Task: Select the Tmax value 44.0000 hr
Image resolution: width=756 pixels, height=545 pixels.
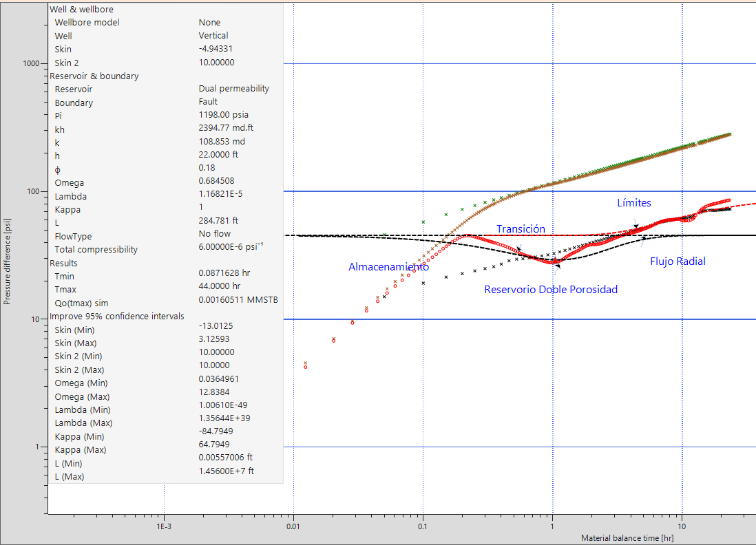Action: pos(219,287)
